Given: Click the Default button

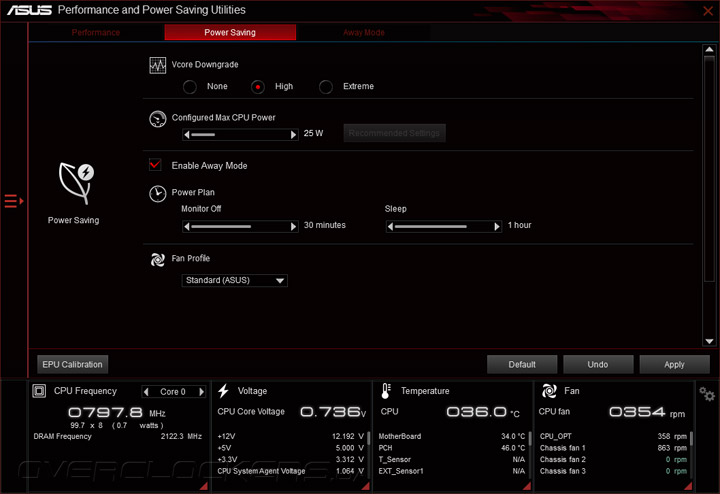Looking at the screenshot, I should (x=522, y=365).
